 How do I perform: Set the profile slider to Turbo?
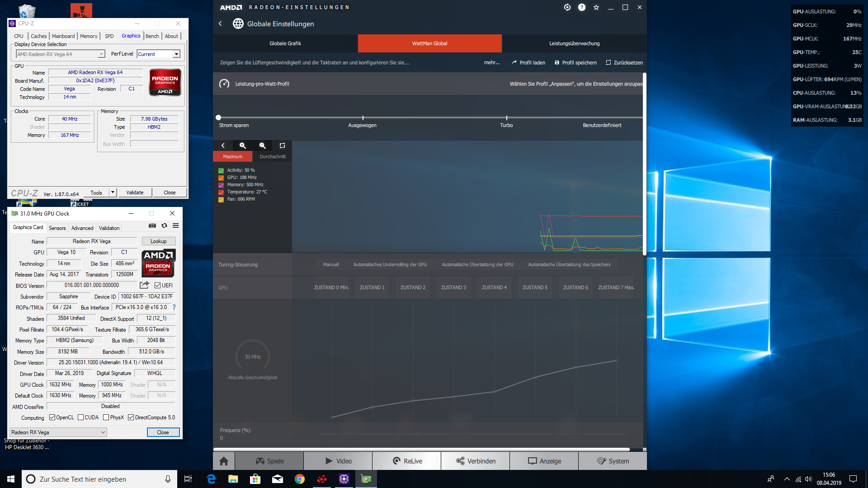pos(506,118)
